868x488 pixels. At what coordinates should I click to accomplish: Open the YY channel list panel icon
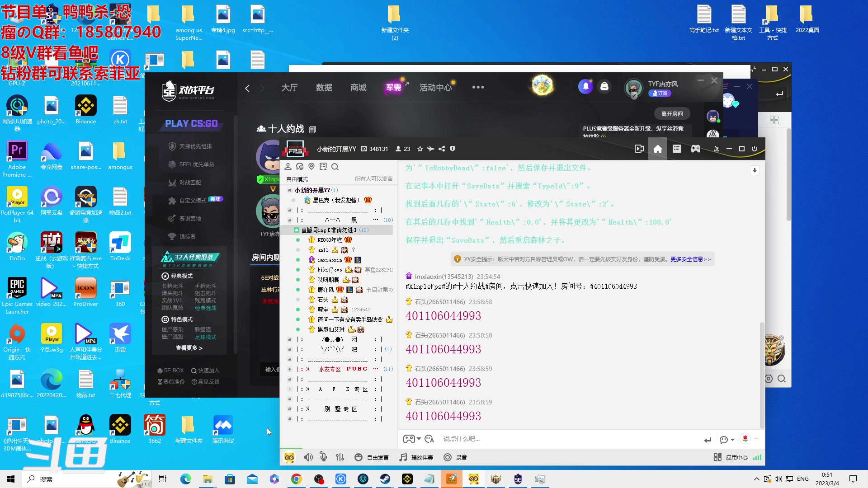[677, 149]
